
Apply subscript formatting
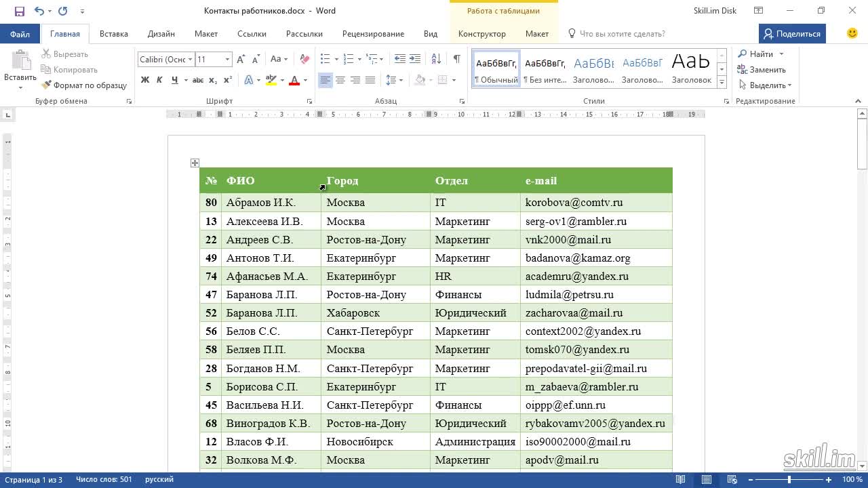213,80
